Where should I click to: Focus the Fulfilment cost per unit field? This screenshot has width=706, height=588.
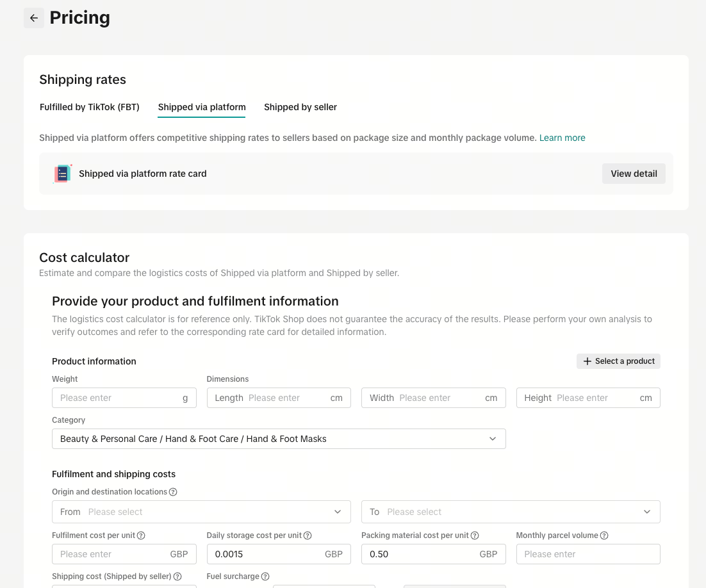124,554
